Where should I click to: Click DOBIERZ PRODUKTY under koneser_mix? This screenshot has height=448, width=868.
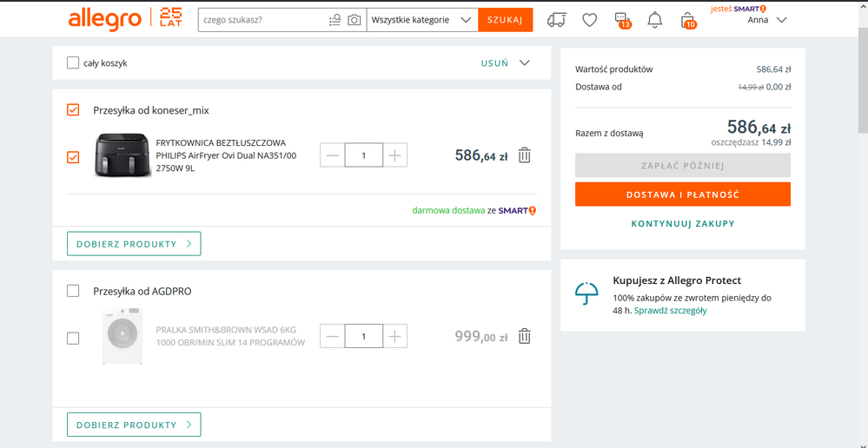coord(134,244)
